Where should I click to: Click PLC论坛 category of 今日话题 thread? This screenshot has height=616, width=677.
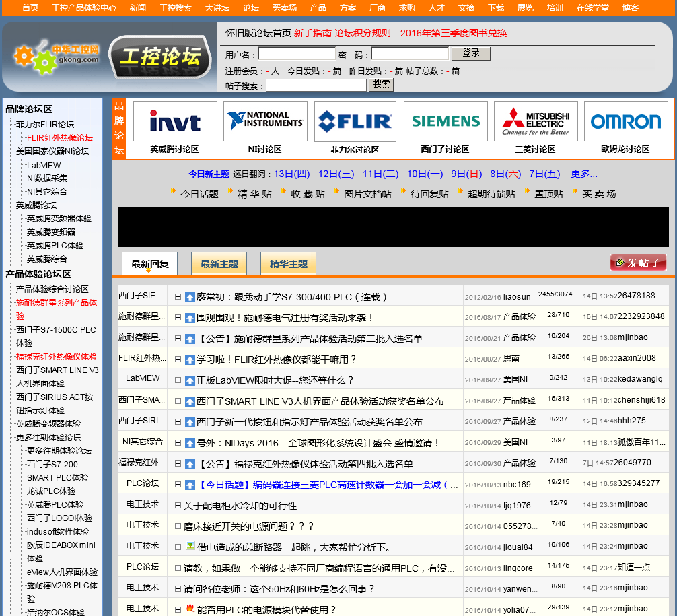(143, 483)
